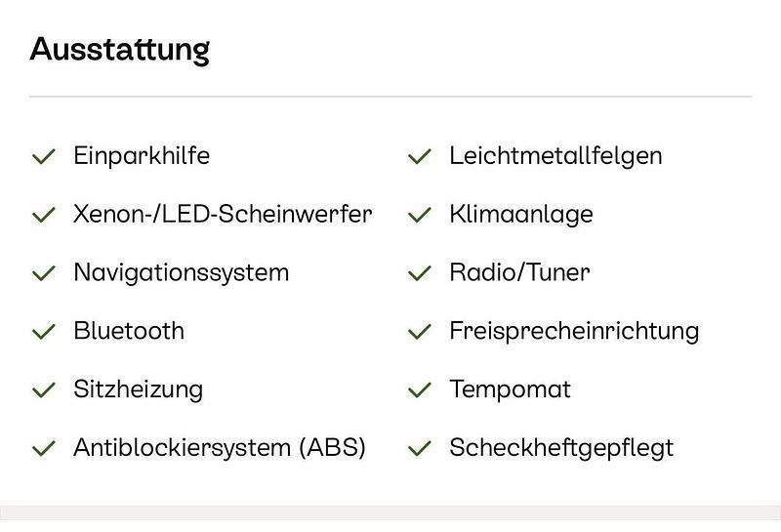
Task: Click the checkmark beside Radio/Tuner
Action: (420, 273)
